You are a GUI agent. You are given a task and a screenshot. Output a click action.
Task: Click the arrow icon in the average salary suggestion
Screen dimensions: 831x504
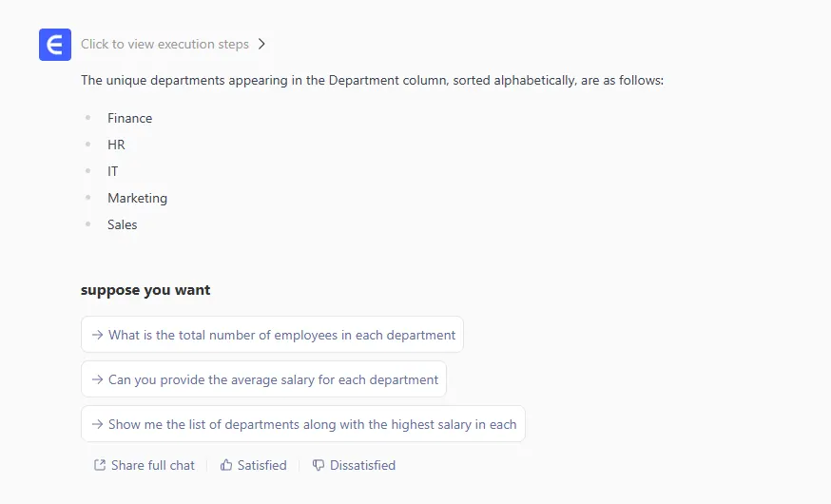click(x=97, y=379)
